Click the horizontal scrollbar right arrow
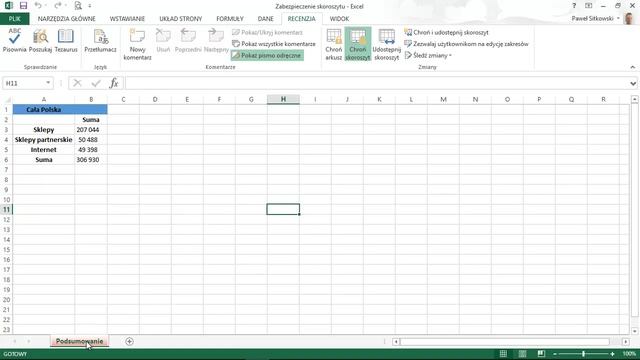Screen dimensions: 640x360 pyautogui.click(x=626, y=342)
